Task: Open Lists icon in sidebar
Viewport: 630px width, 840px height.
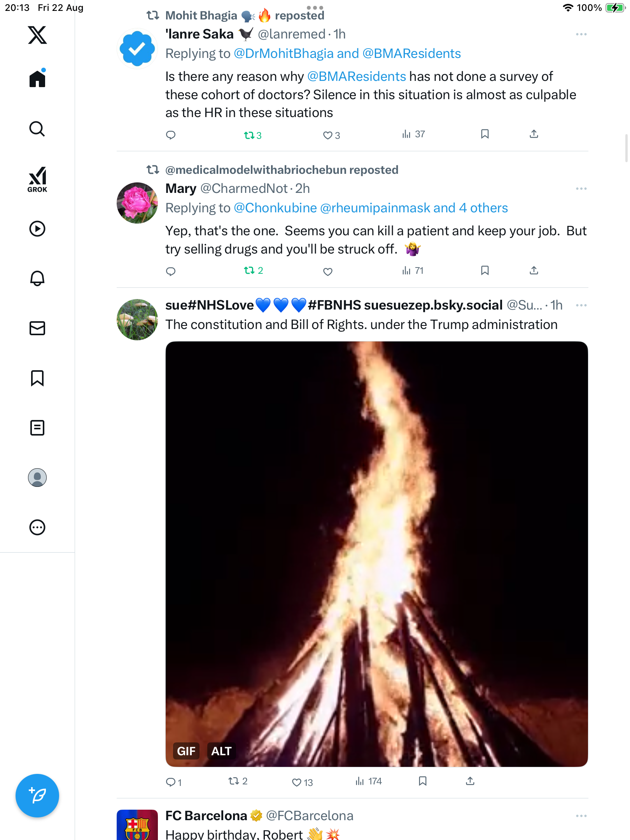Action: click(37, 428)
